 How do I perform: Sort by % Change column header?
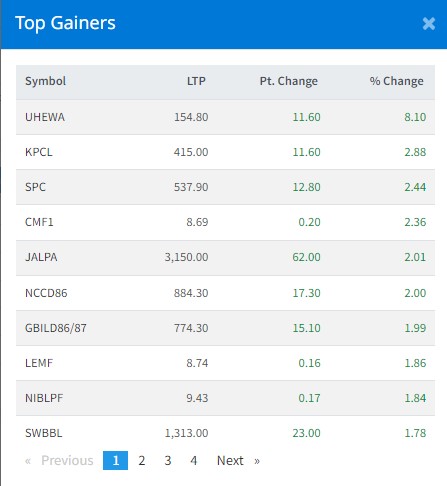coord(397,81)
